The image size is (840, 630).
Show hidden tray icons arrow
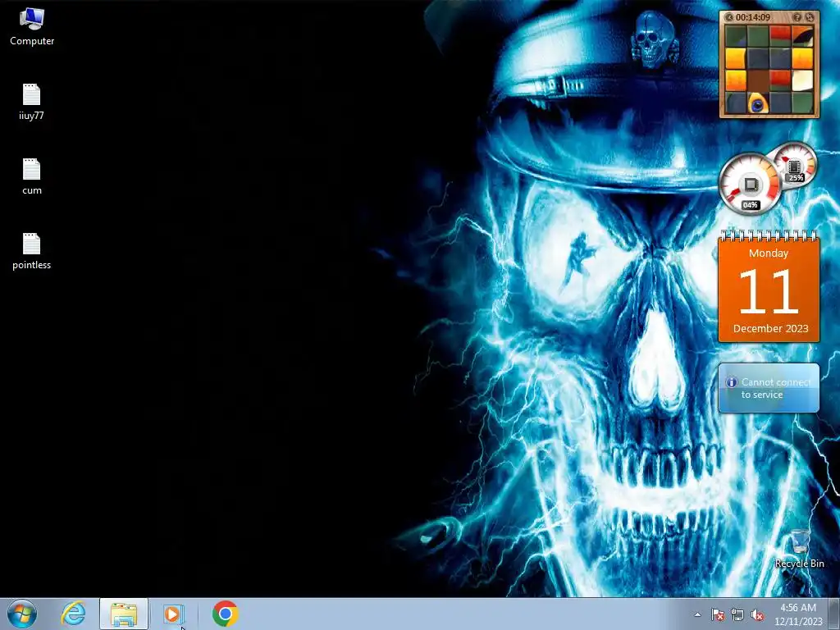coord(697,614)
